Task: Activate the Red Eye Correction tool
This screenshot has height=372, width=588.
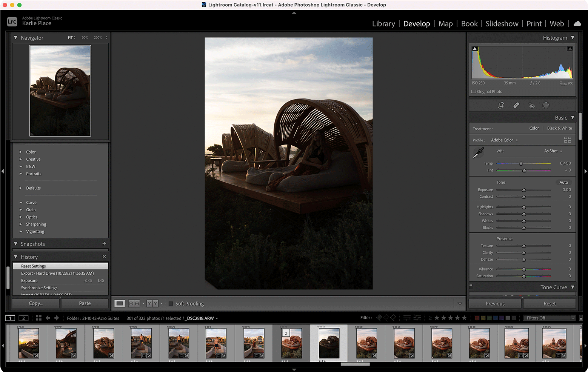Action: click(531, 106)
